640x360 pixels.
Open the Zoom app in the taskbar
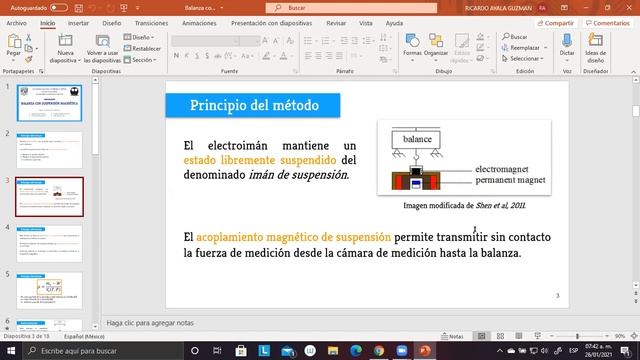click(402, 351)
